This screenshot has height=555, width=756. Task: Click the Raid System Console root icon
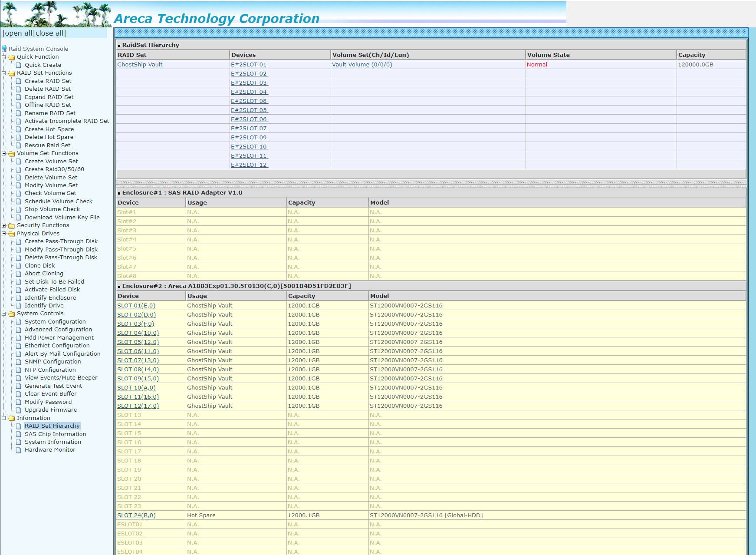[4, 49]
